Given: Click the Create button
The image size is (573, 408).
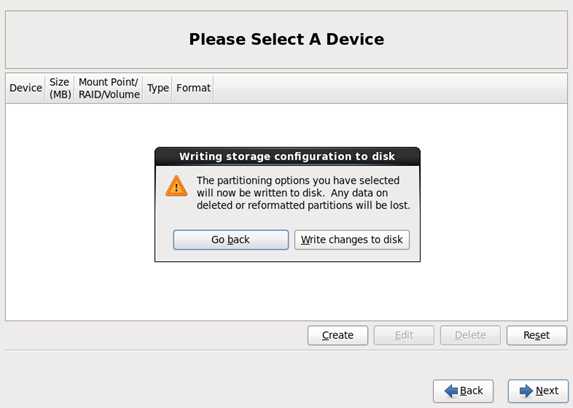Looking at the screenshot, I should (338, 335).
